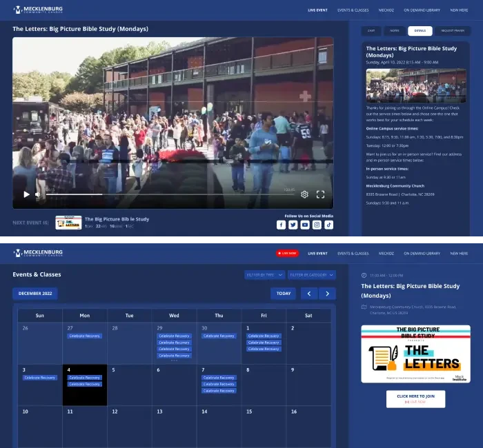Open the Filter By Category dropdown
This screenshot has height=448, width=483.
312,275
